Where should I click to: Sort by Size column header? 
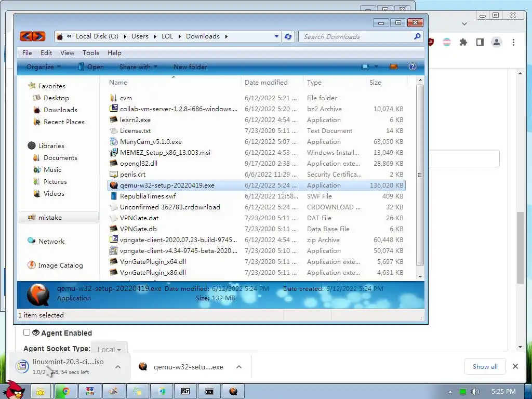click(375, 83)
